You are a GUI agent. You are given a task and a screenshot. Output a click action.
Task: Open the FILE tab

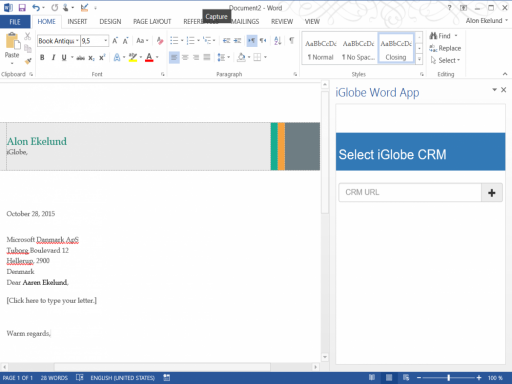click(x=15, y=22)
